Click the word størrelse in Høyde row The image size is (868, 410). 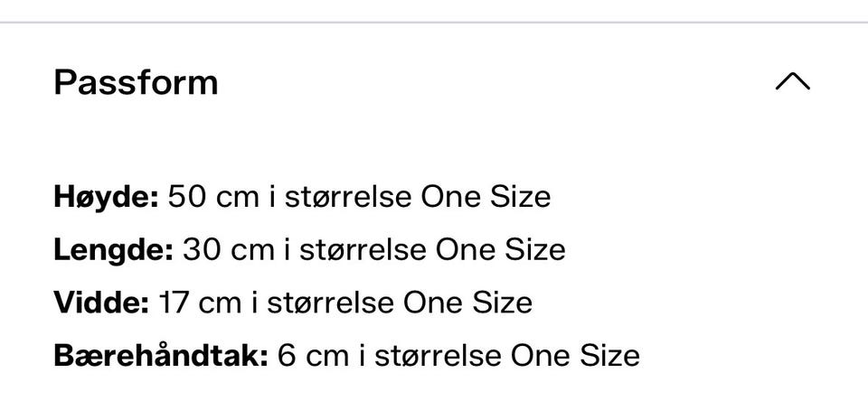348,197
